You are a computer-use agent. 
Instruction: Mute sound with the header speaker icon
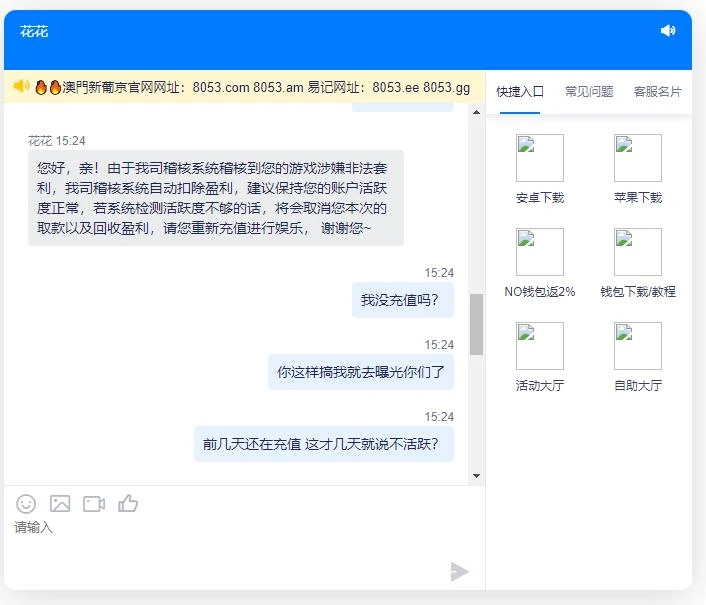668,31
